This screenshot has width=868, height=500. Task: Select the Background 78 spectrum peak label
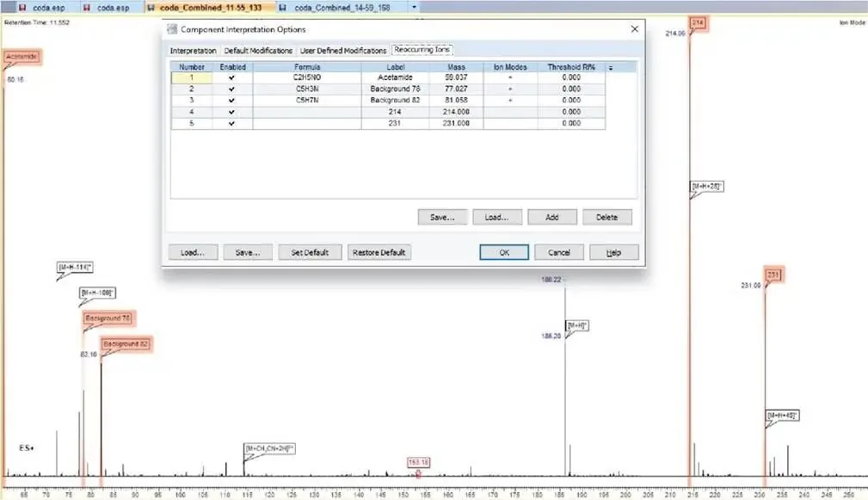[x=108, y=318]
